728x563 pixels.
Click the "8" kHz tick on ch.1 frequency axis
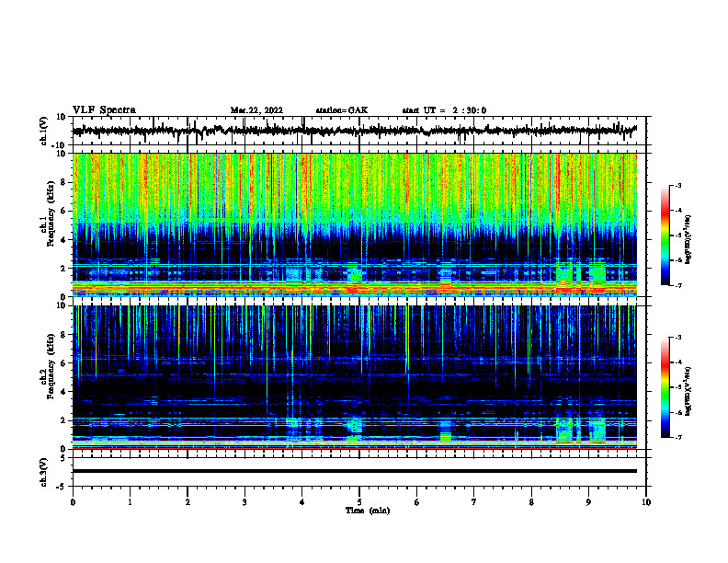pyautogui.click(x=63, y=182)
